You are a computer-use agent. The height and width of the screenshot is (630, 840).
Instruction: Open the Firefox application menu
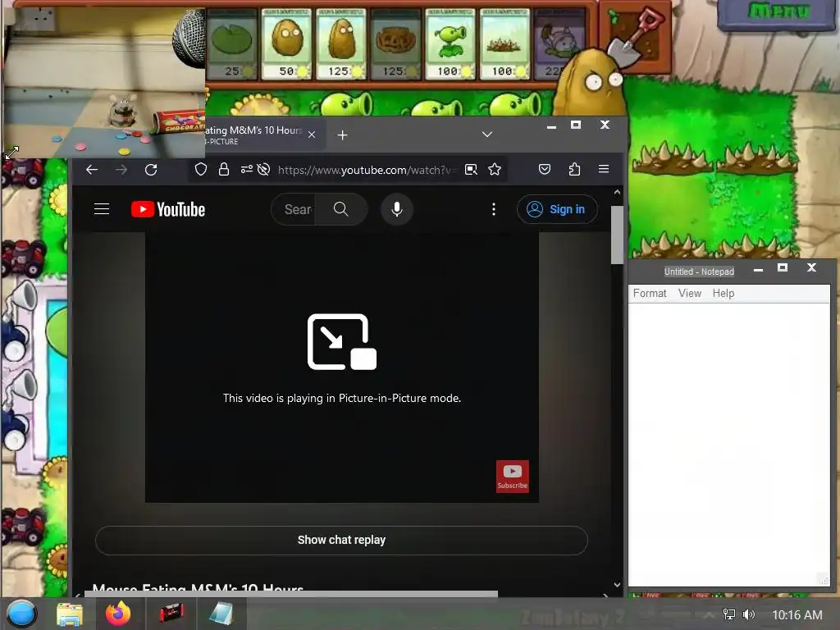point(604,169)
